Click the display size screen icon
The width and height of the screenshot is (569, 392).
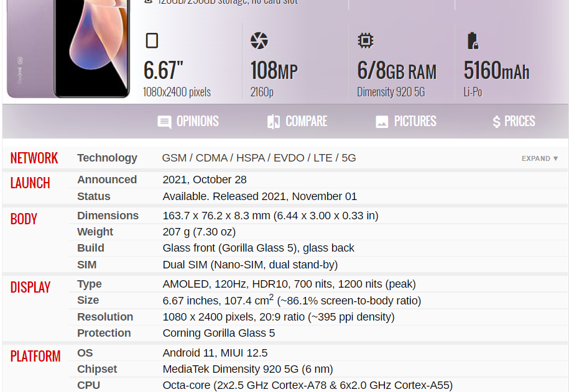(x=152, y=40)
